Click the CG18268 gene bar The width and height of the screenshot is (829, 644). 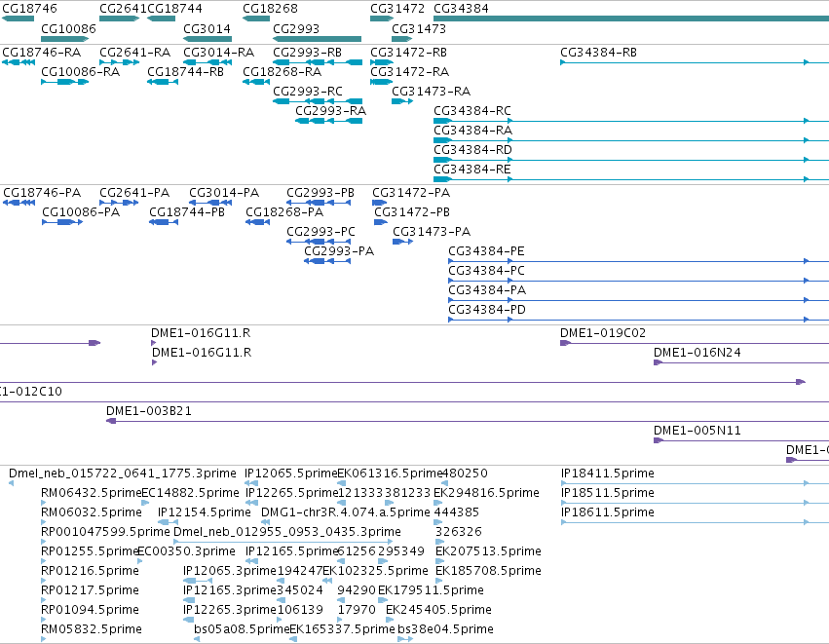(256, 19)
